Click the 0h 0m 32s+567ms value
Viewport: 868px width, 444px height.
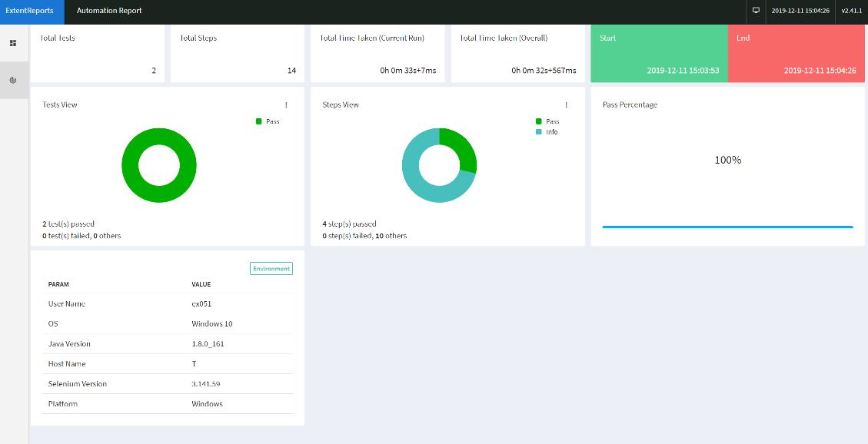click(544, 70)
